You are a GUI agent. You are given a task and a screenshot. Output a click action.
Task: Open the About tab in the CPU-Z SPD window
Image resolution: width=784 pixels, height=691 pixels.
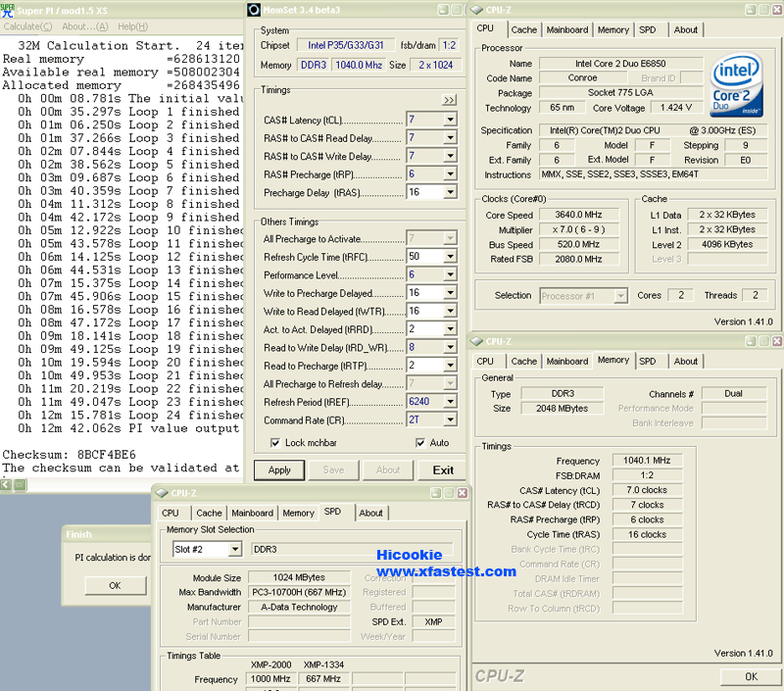click(371, 513)
